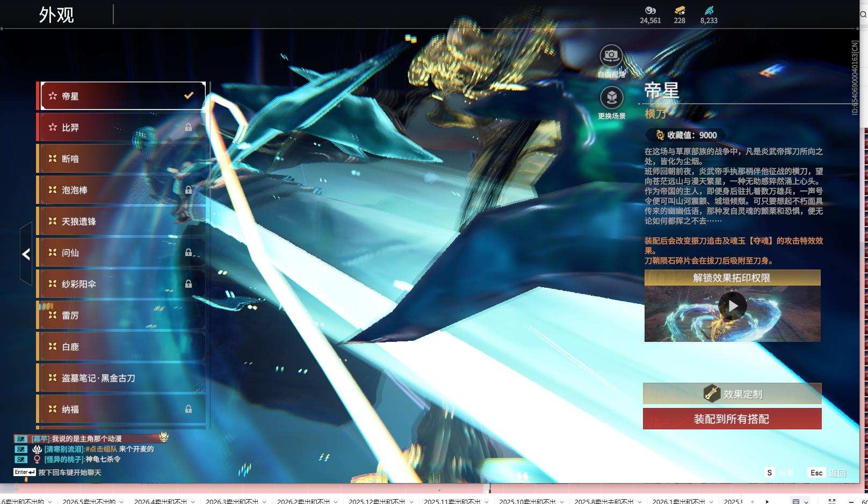Click the Esc 返回 button
This screenshot has width=868, height=504.
pos(827,473)
